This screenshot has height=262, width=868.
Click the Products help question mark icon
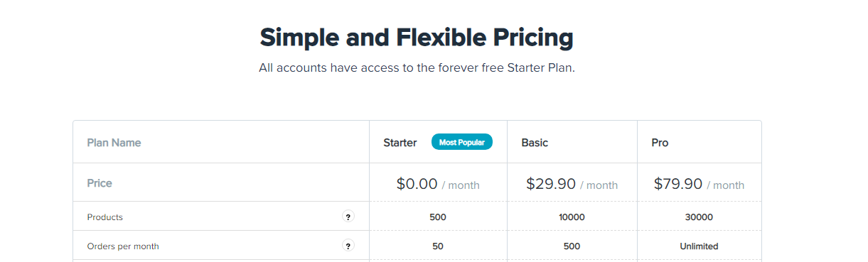pyautogui.click(x=348, y=217)
